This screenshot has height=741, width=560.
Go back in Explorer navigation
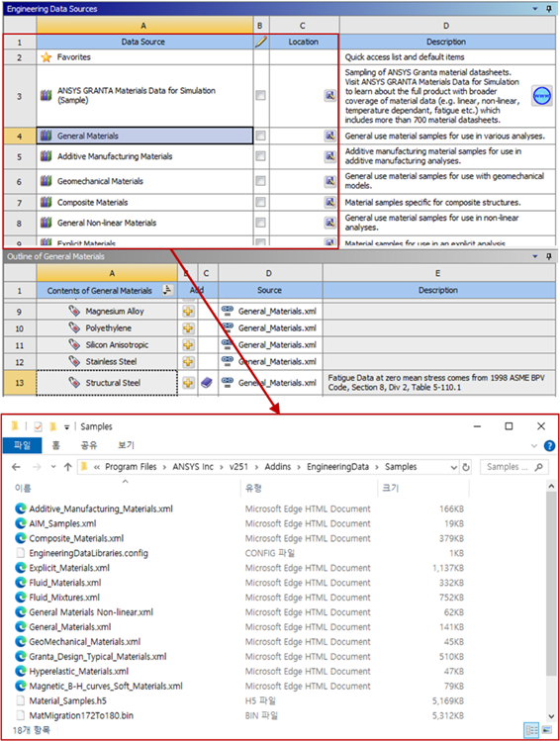(x=16, y=467)
